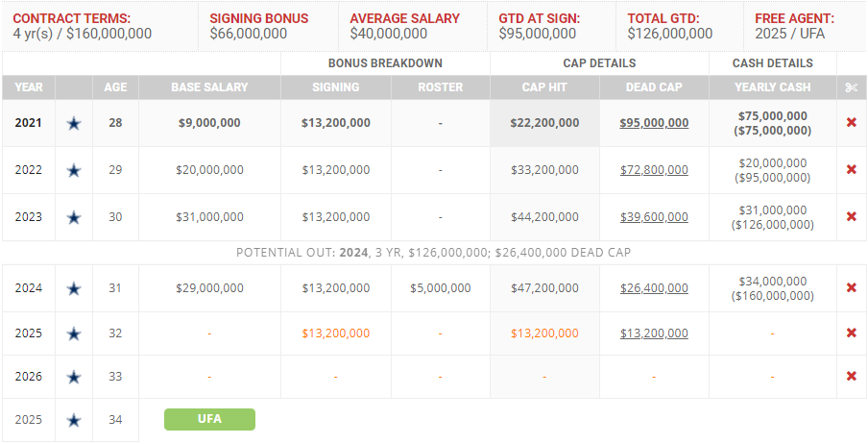Screen dimensions: 868x444
Task: Open the $39,600,000 dead cap value
Action: pyautogui.click(x=654, y=217)
